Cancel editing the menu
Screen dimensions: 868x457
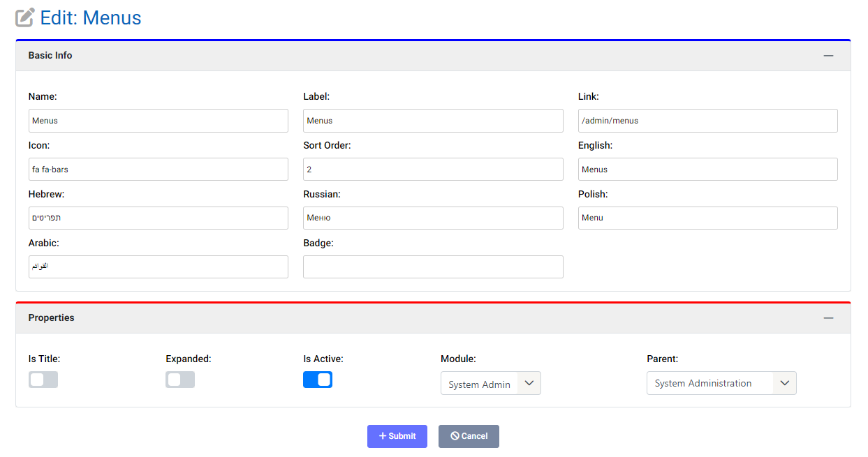(x=469, y=436)
